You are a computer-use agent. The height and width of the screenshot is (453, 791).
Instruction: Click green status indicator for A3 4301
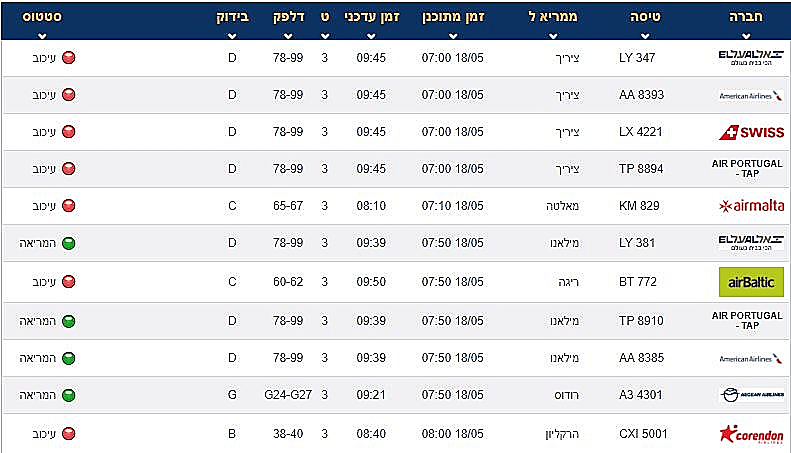[69, 395]
